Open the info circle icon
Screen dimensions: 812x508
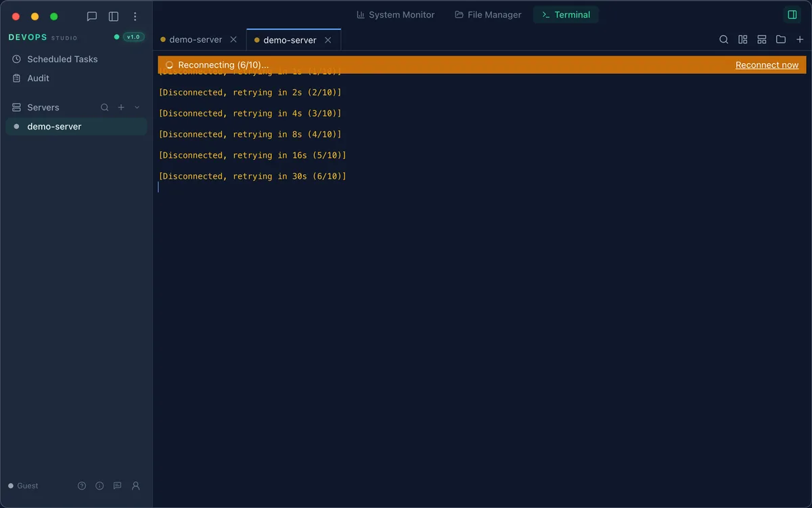pos(99,486)
